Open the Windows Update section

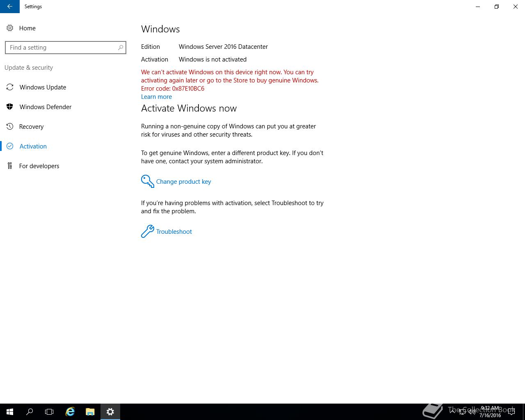(x=43, y=87)
